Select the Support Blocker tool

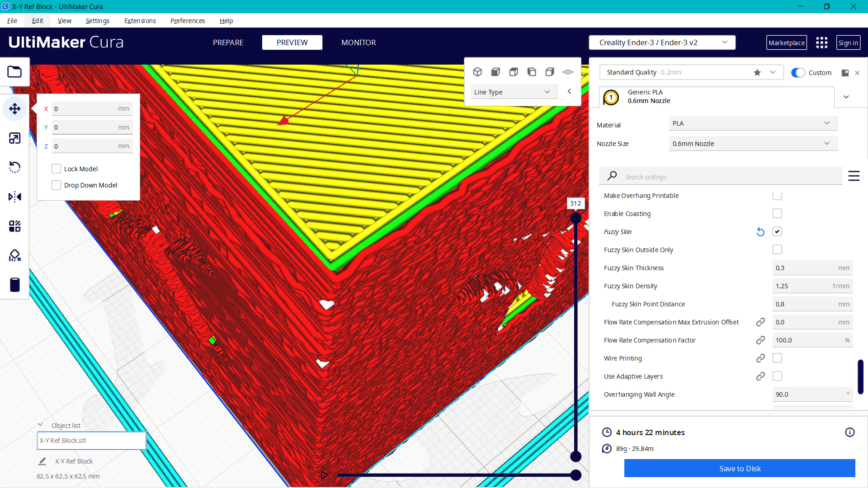coord(15,255)
